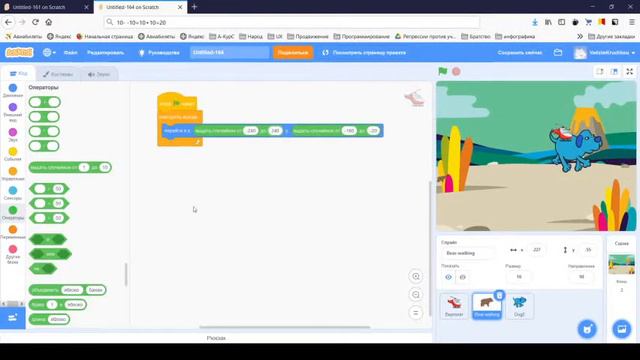This screenshot has width=640, height=360.
Task: Open the account user menu dropdown
Action: click(x=604, y=53)
